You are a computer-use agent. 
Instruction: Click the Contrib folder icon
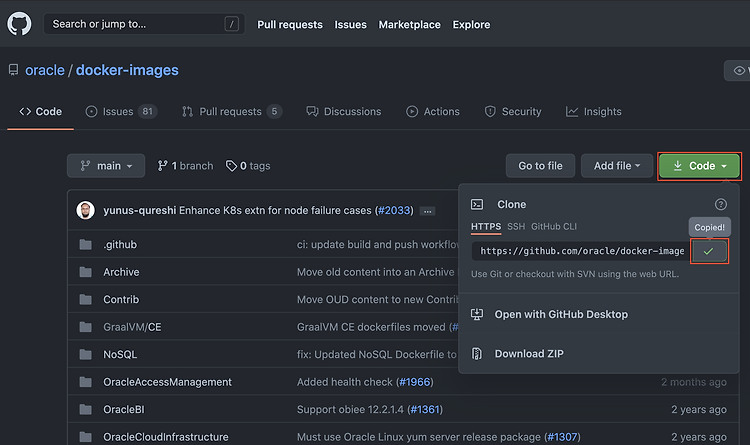click(x=86, y=300)
